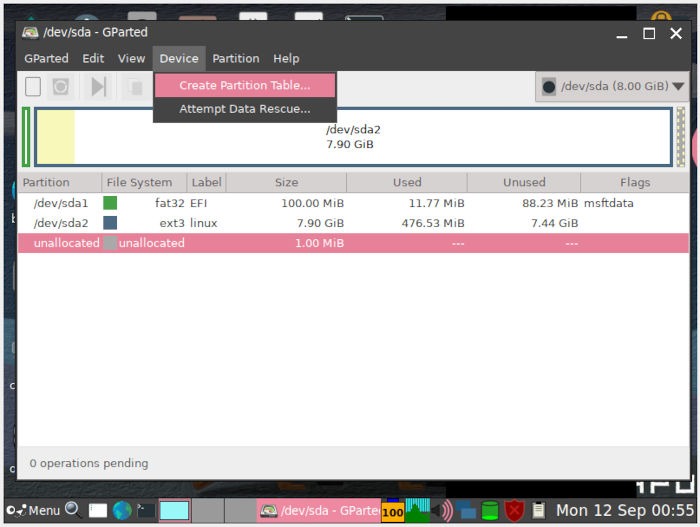Select the unallocated strip at disk map end
The image size is (700, 527).
click(x=680, y=137)
